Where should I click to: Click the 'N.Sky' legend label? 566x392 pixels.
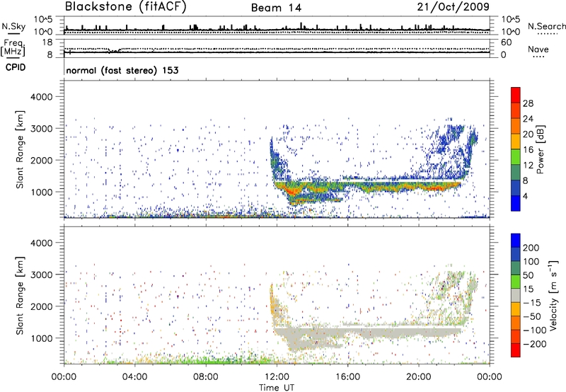pyautogui.click(x=13, y=26)
